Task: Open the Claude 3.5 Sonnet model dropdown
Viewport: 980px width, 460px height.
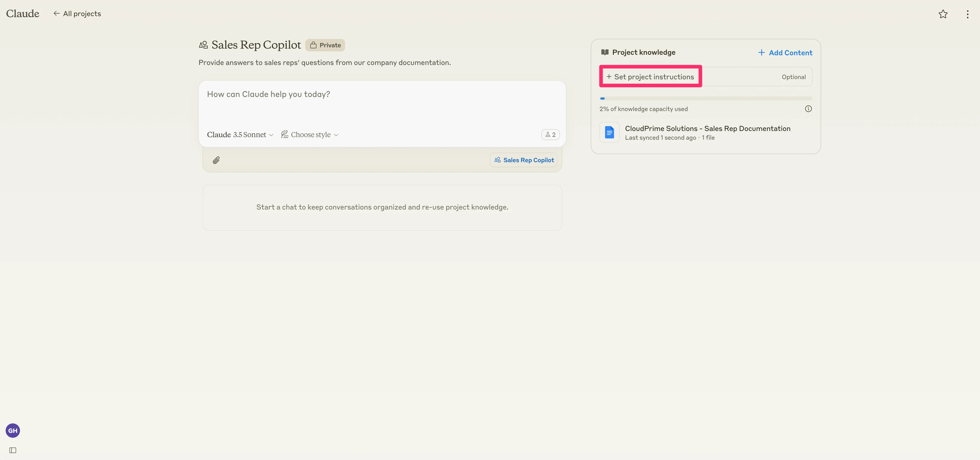Action: [x=240, y=135]
